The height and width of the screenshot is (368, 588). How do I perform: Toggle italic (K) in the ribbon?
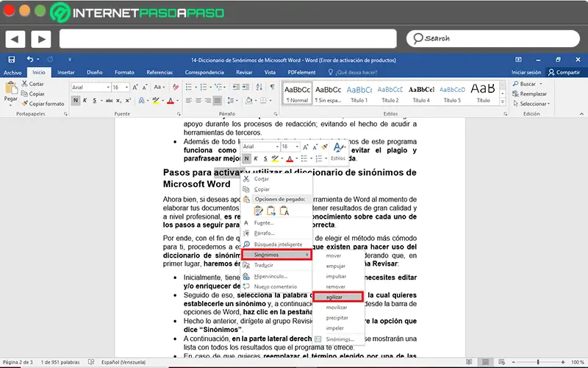(83, 99)
